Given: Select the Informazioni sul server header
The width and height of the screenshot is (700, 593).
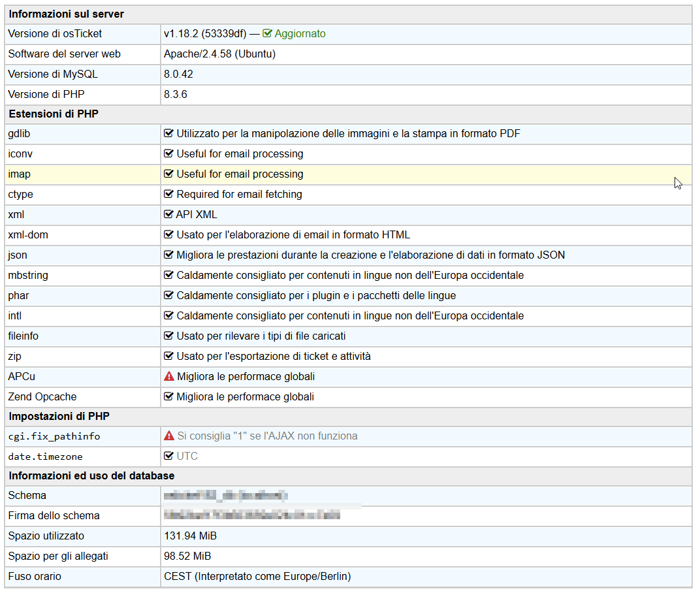Looking at the screenshot, I should pyautogui.click(x=66, y=14).
